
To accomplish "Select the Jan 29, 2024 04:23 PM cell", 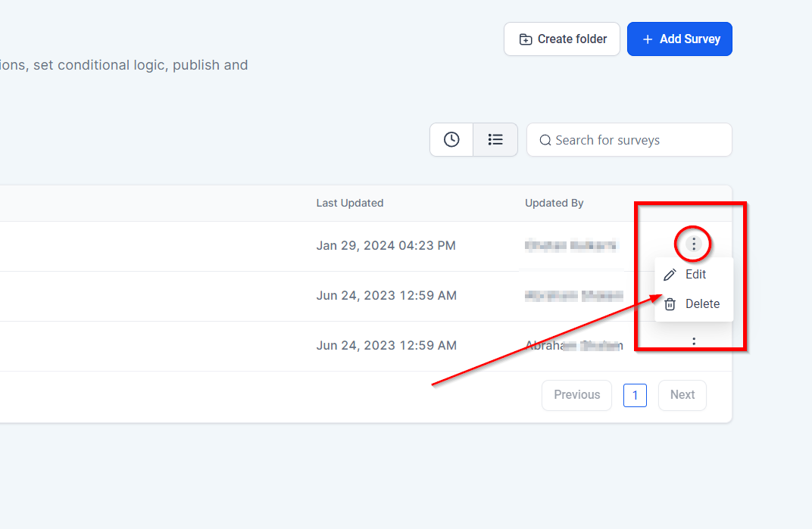I will [386, 245].
